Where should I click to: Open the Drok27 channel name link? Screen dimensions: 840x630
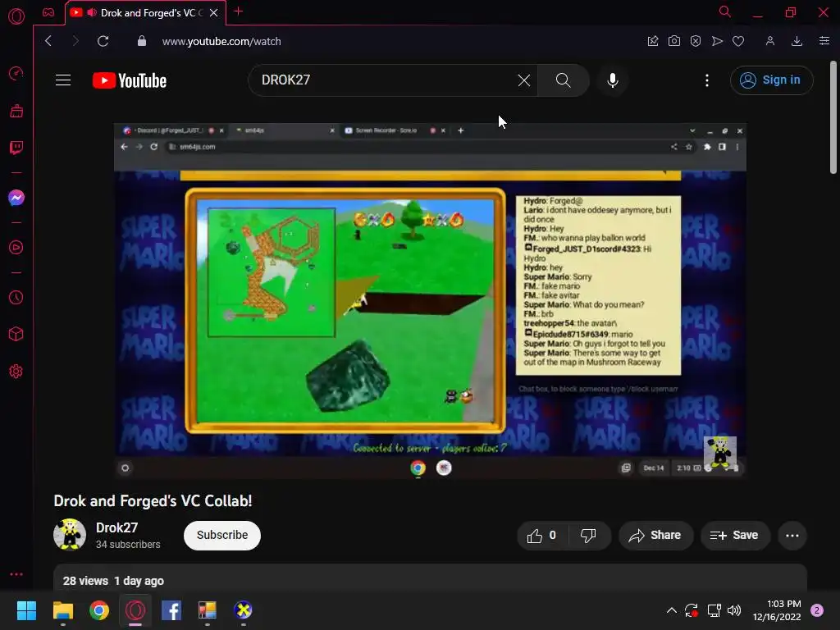(x=116, y=527)
